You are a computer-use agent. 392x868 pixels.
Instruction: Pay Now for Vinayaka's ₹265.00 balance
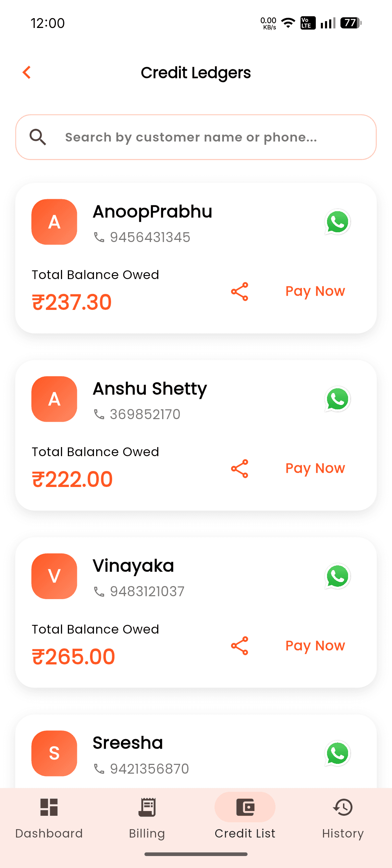(315, 646)
